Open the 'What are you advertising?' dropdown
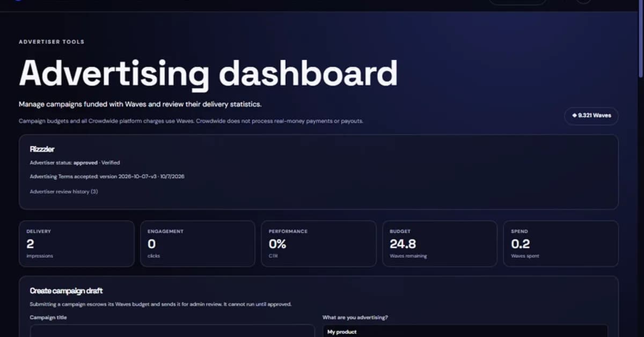This screenshot has height=337, width=644. 465,331
